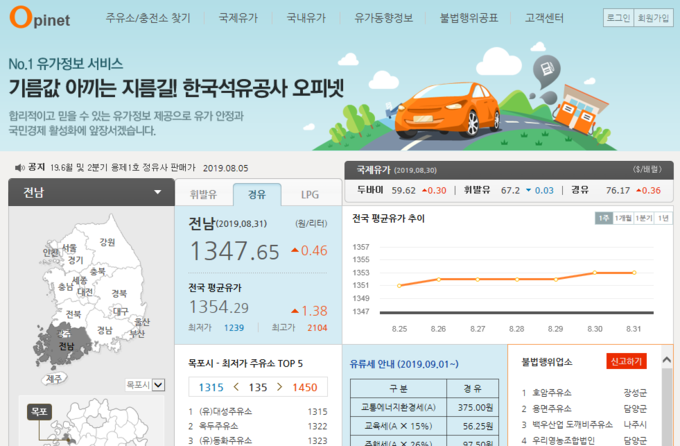Viewport: 680px width, 446px height.
Task: Click the 8.25 data point on the chart
Action: click(x=399, y=285)
